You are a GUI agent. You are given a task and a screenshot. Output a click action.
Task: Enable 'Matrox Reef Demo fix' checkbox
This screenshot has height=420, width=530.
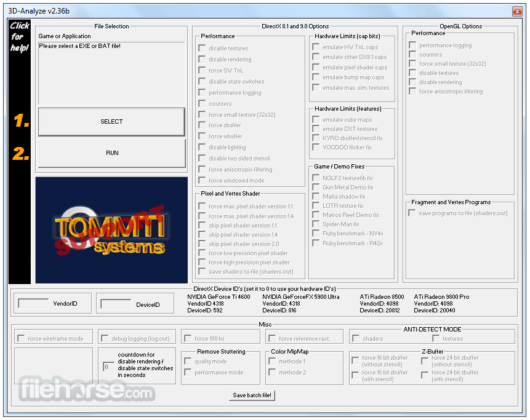click(316, 215)
